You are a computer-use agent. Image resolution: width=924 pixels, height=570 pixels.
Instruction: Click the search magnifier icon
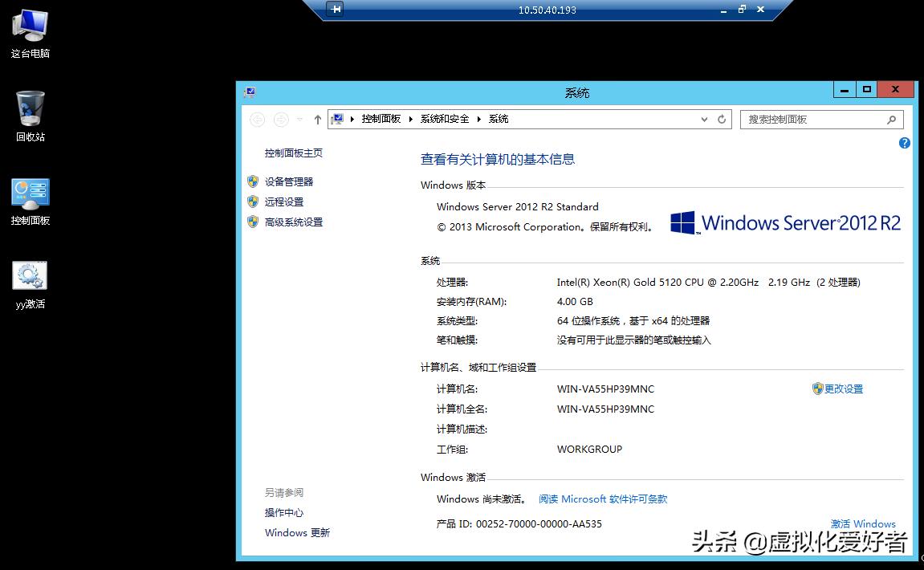point(890,119)
